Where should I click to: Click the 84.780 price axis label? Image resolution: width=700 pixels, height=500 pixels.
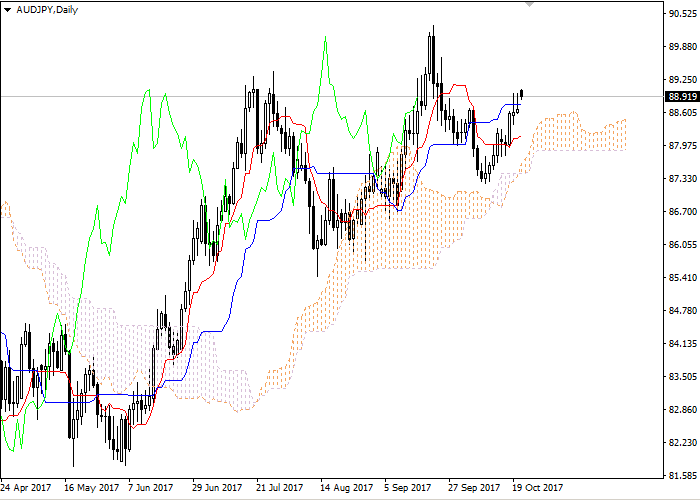pos(683,310)
